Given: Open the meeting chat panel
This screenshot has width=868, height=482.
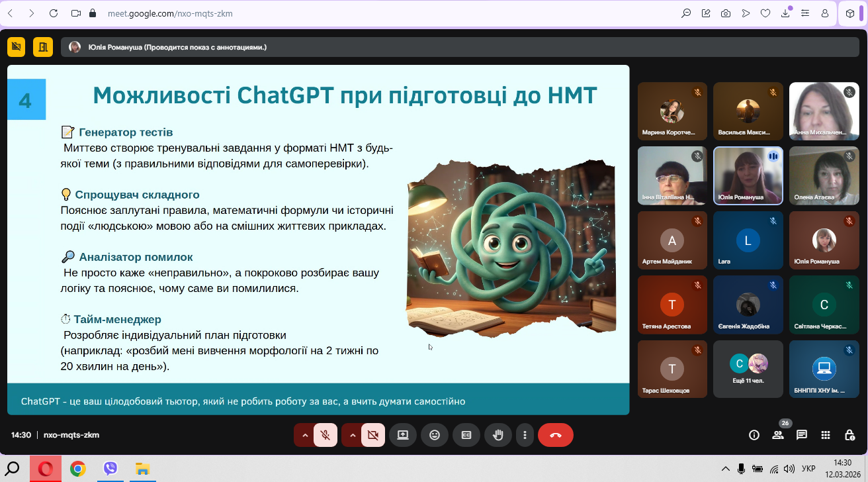Looking at the screenshot, I should [801, 435].
